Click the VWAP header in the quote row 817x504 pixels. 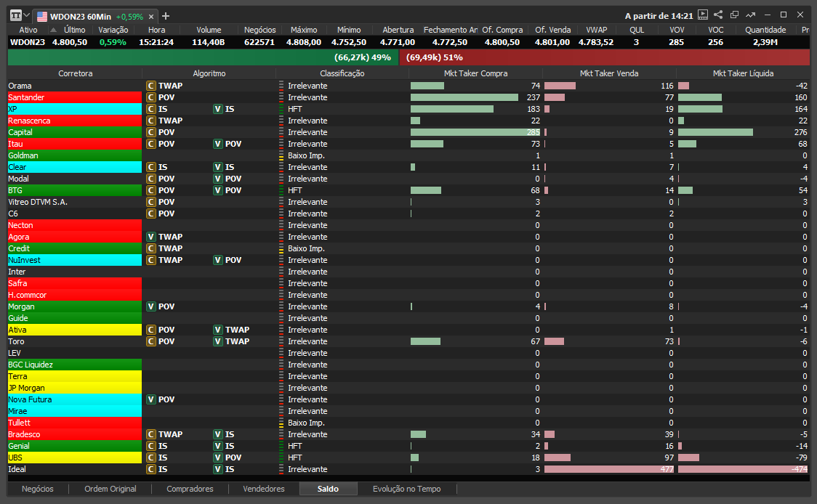point(597,31)
